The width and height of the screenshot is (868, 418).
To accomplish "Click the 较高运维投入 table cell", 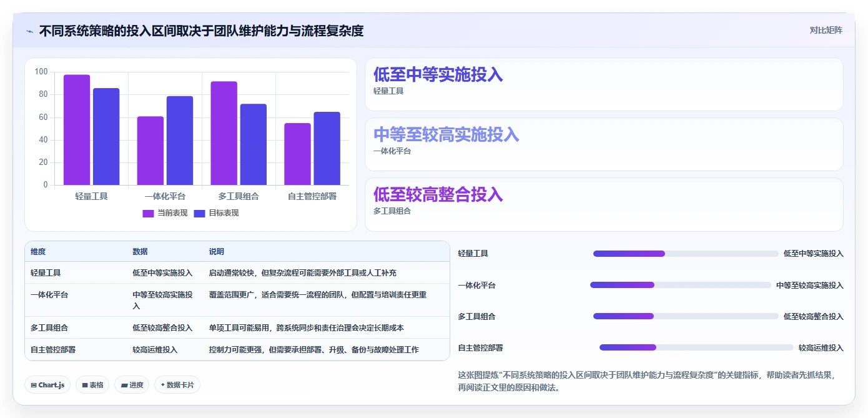I will (x=155, y=350).
